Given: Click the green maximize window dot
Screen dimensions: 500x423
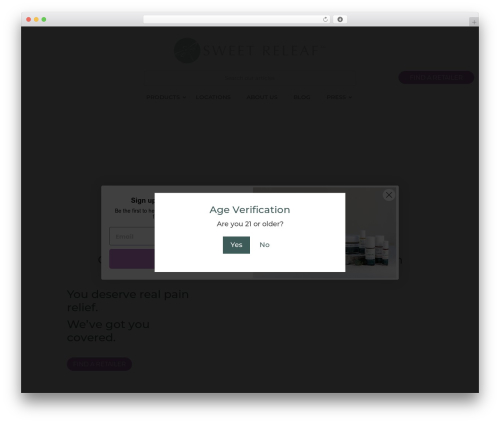Looking at the screenshot, I should (44, 19).
